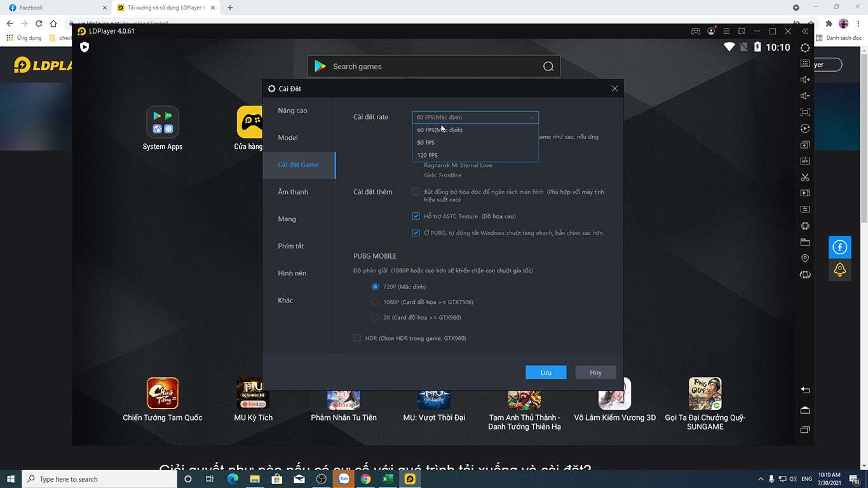Click the location pin icon in sidebar
Image resolution: width=868 pixels, height=488 pixels.
(x=805, y=258)
